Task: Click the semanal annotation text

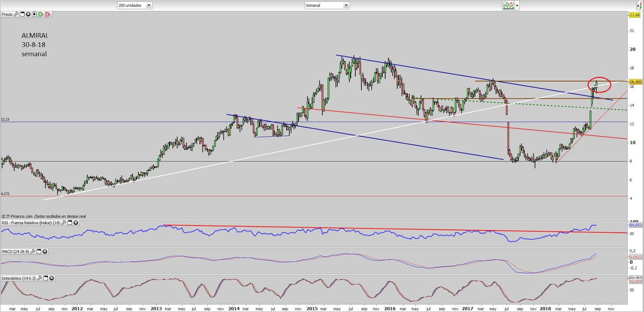Action: (34, 54)
